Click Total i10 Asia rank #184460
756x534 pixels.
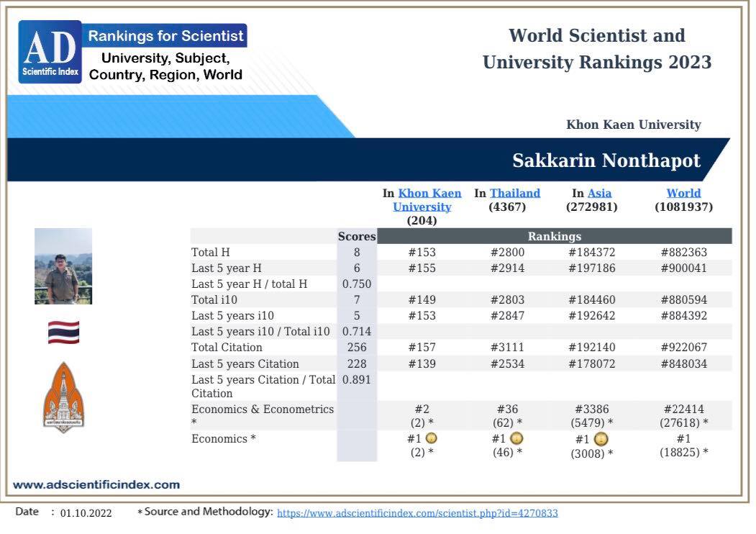point(592,300)
